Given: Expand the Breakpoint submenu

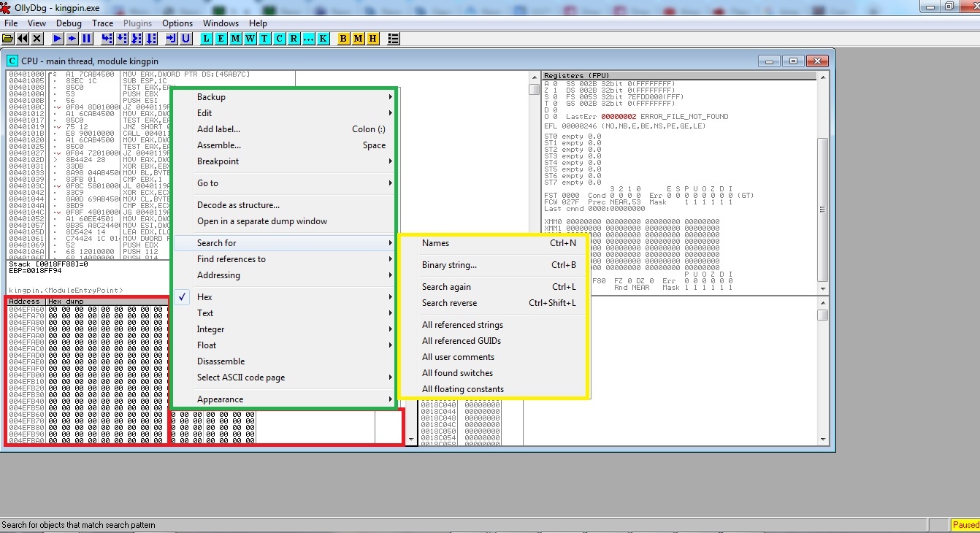Looking at the screenshot, I should click(284, 161).
